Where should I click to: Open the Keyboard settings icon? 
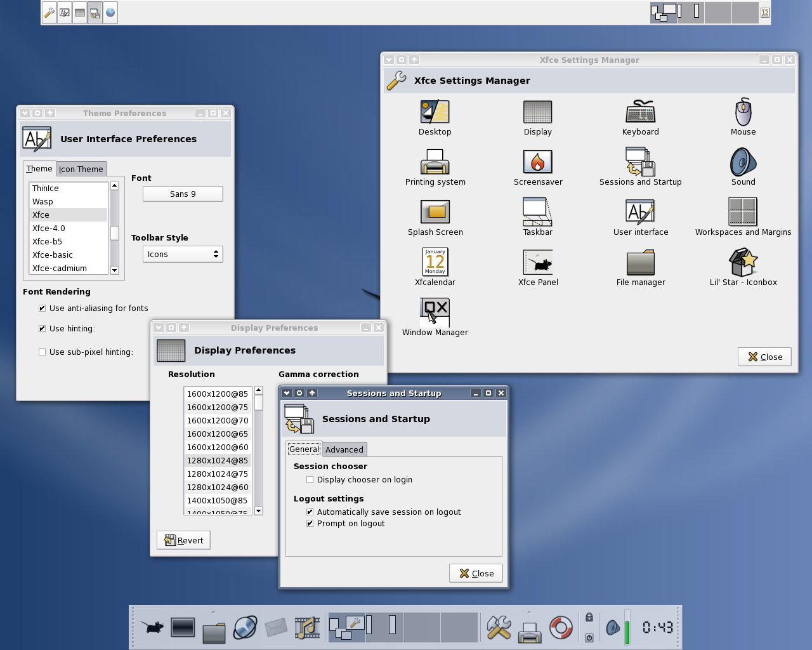640,112
